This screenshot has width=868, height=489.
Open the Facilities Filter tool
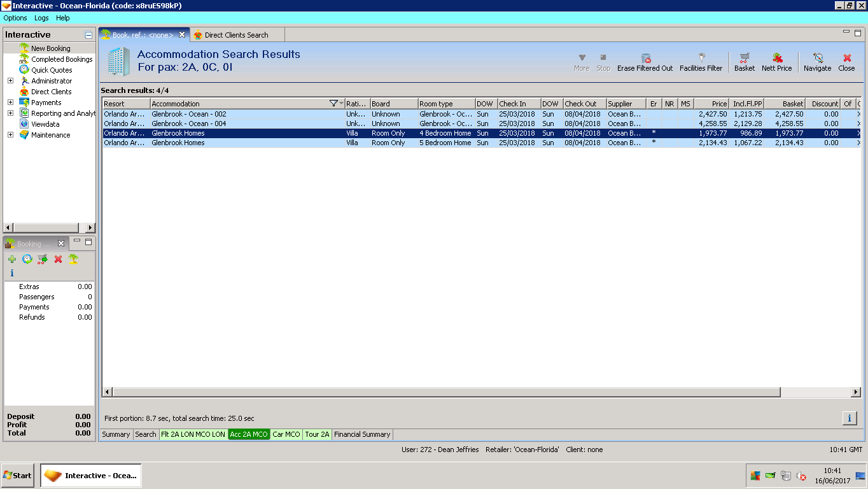coord(701,62)
